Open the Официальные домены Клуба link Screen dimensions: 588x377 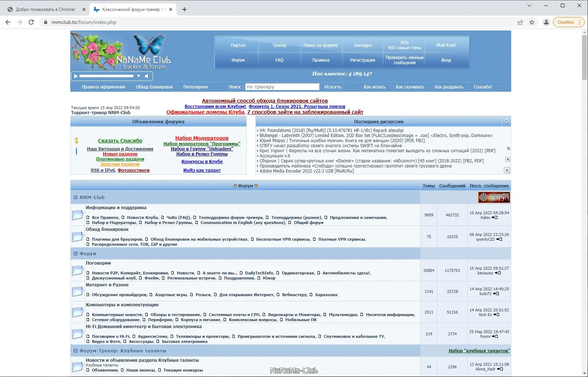tap(205, 112)
